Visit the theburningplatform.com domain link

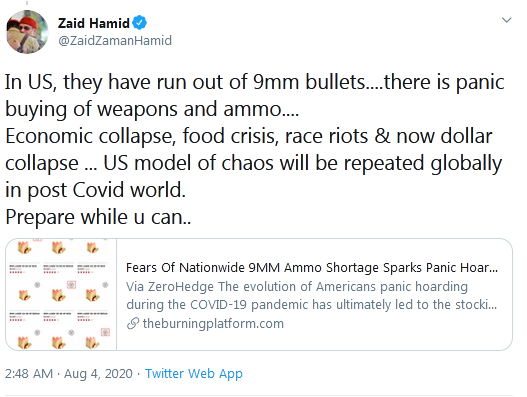213,323
